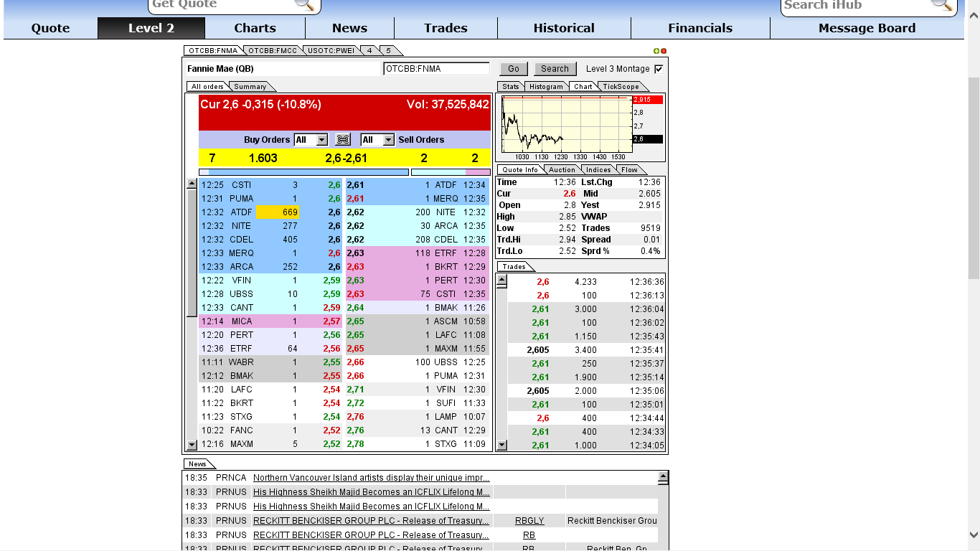Switch to the Summary orders tab
980x551 pixels.
click(250, 87)
